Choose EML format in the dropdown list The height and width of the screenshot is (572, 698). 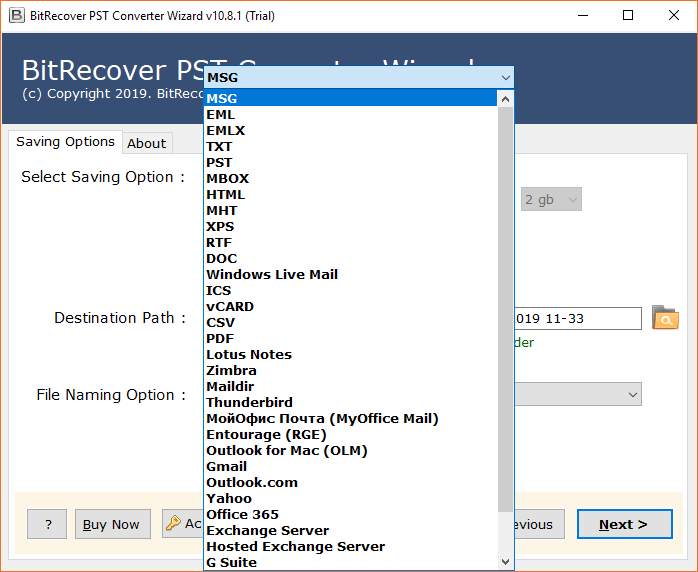pos(350,114)
